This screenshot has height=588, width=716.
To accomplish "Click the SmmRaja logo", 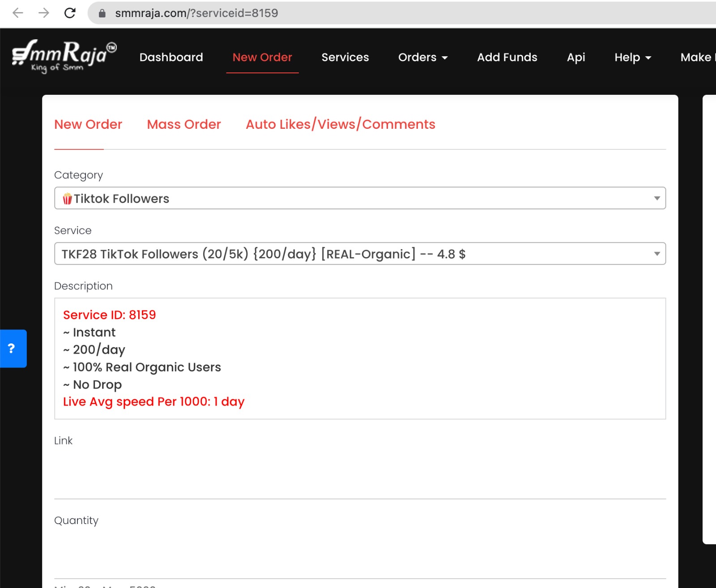I will (x=64, y=57).
